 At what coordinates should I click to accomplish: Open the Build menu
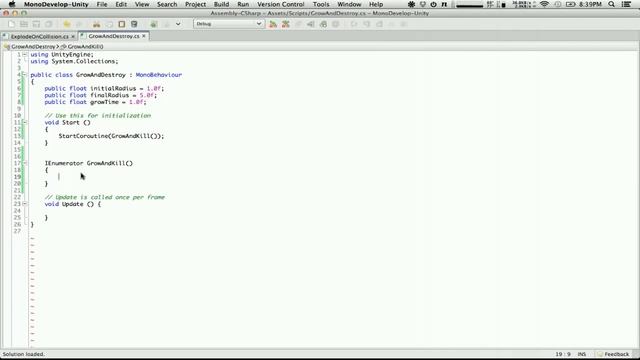(x=221, y=4)
